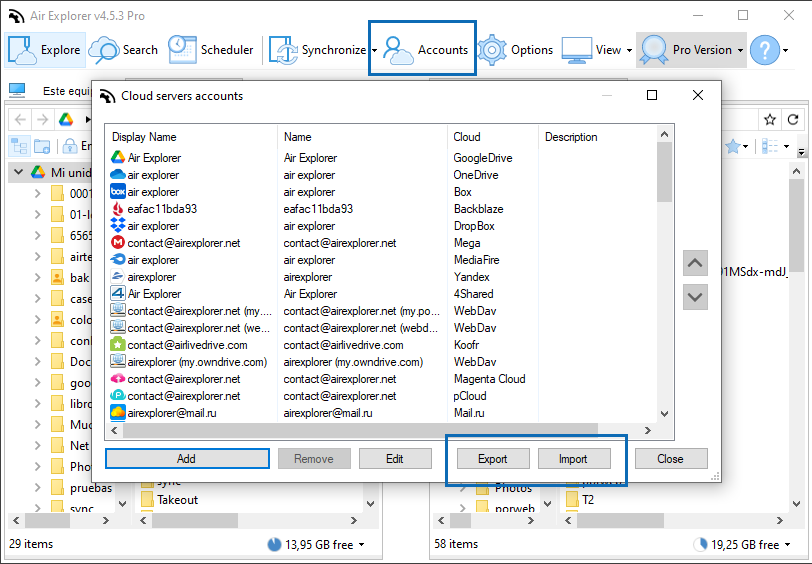This screenshot has width=812, height=564.
Task: Expand the bak folder in tree
Action: coord(38,278)
